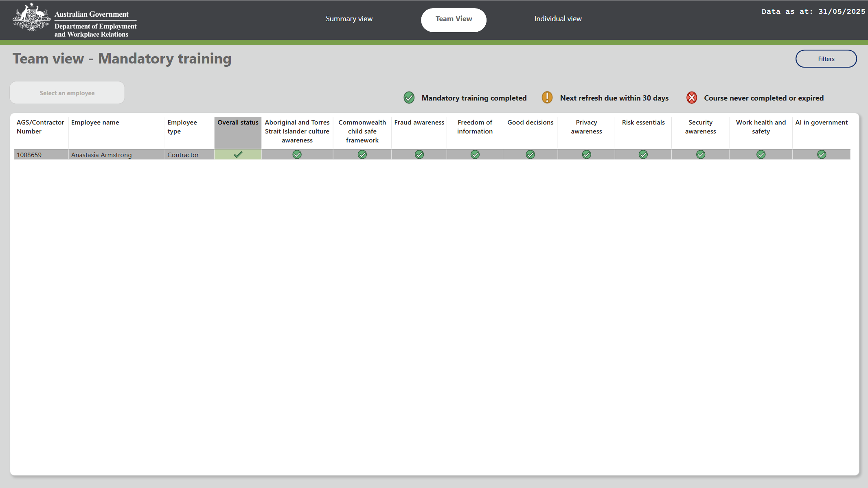Click the Security awareness green check icon

click(700, 155)
